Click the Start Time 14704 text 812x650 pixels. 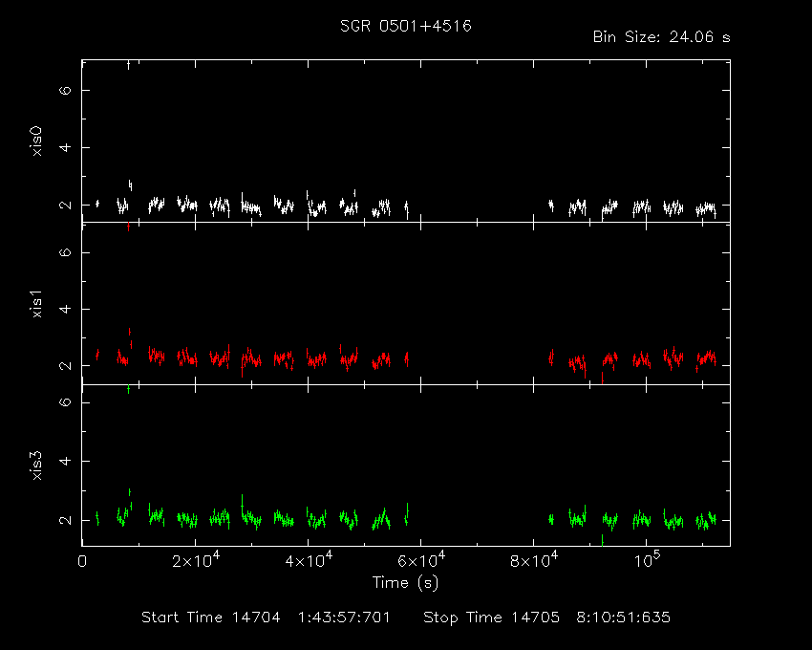coord(211,617)
